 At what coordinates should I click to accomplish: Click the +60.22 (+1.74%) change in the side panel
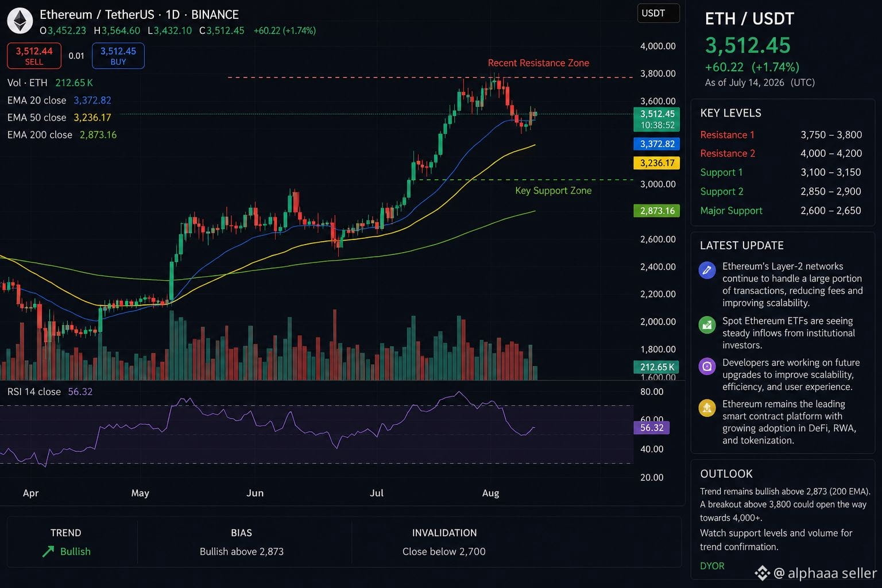[752, 67]
